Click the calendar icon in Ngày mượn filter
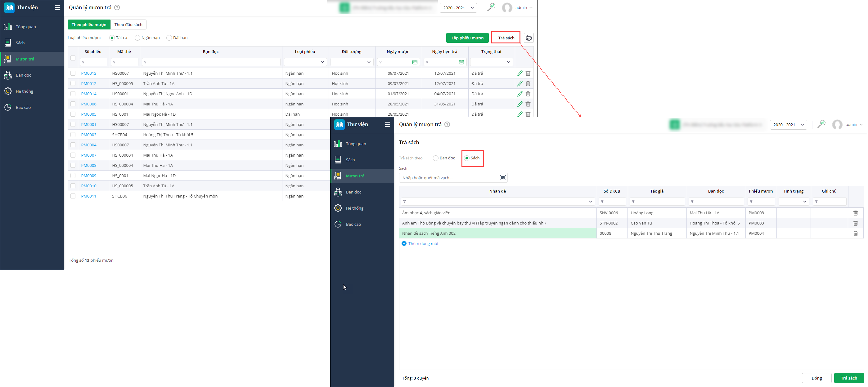Screen dimensions: 868x387 click(x=415, y=62)
